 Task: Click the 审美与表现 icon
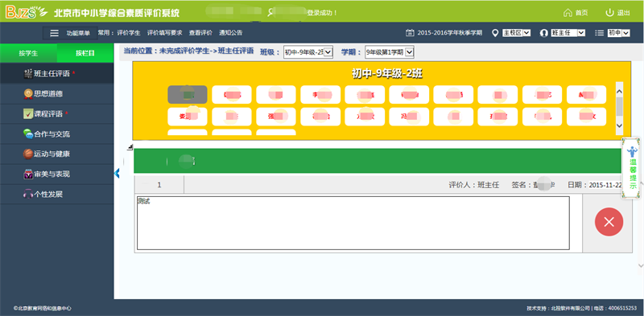28,174
